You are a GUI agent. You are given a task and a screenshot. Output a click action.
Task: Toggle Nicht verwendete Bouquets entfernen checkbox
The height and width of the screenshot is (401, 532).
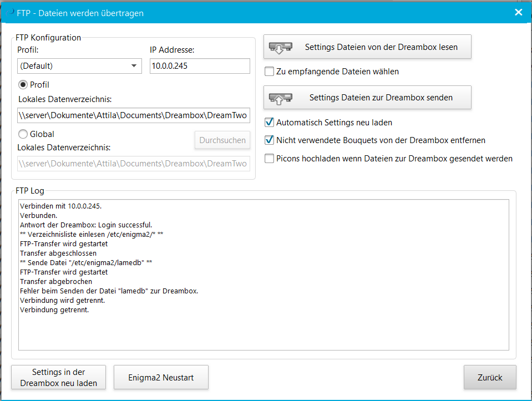pyautogui.click(x=270, y=140)
